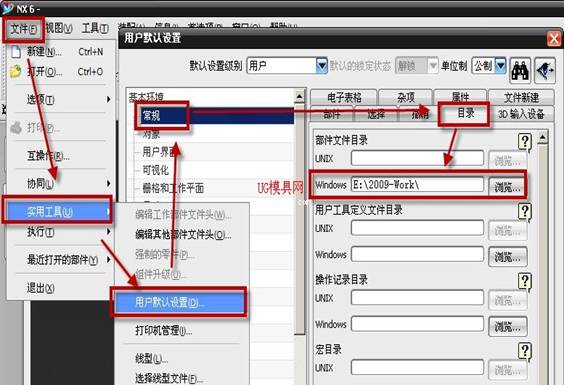Switch to the 文件新建 tab
Image resolution: width=564 pixels, height=385 pixels.
click(521, 97)
